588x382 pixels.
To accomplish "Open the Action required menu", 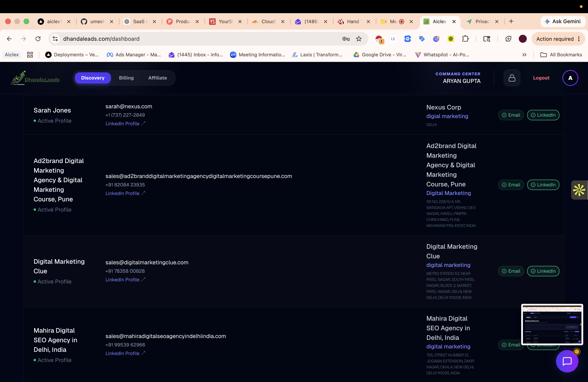I will 558,39.
